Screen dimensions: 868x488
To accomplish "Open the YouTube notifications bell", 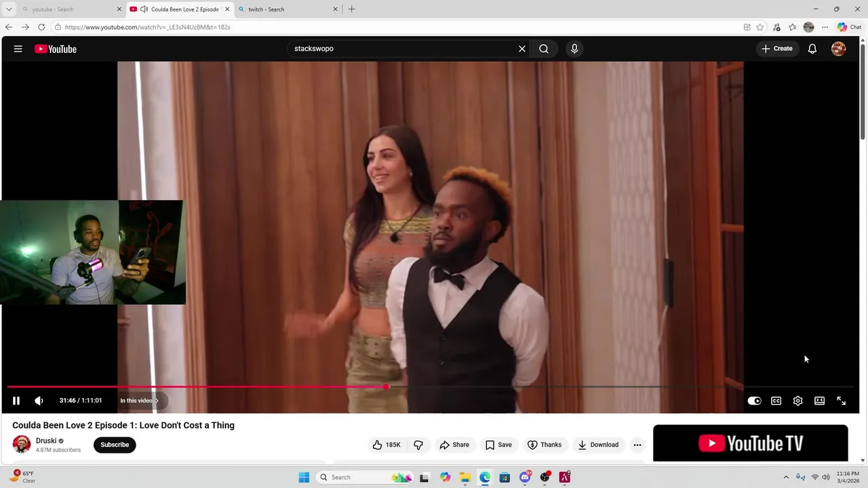I will pyautogui.click(x=812, y=49).
